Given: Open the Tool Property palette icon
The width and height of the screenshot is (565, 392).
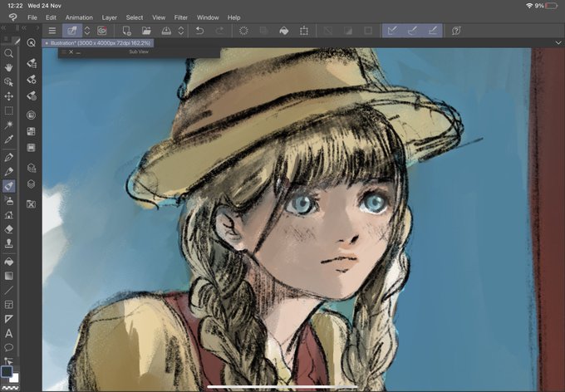Looking at the screenshot, I should (x=32, y=79).
